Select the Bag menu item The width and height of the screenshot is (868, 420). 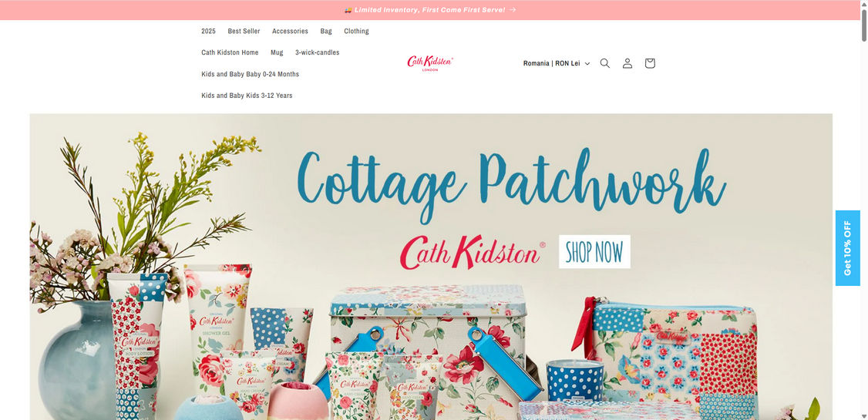click(326, 31)
